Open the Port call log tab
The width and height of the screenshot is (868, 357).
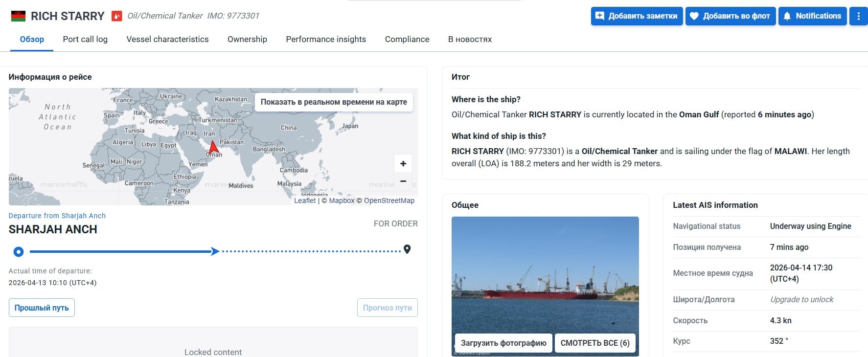click(x=85, y=39)
